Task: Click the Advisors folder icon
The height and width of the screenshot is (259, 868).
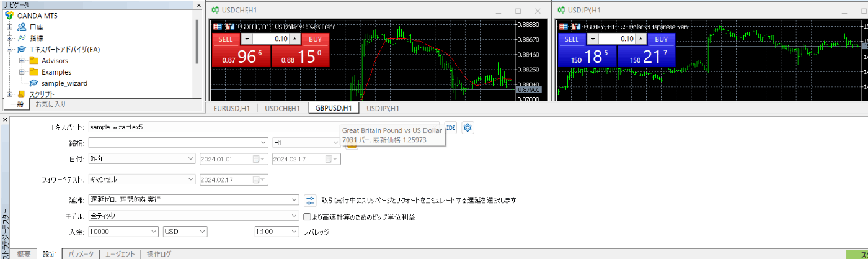Action: (x=33, y=60)
